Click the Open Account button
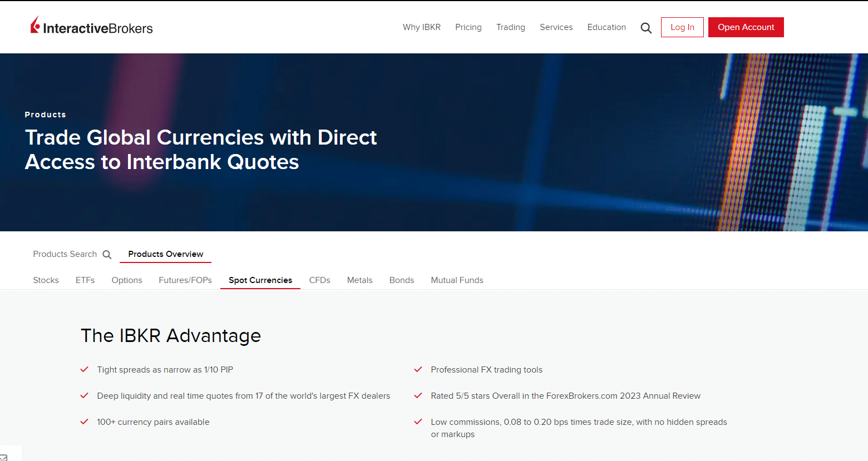868x461 pixels. [x=746, y=27]
